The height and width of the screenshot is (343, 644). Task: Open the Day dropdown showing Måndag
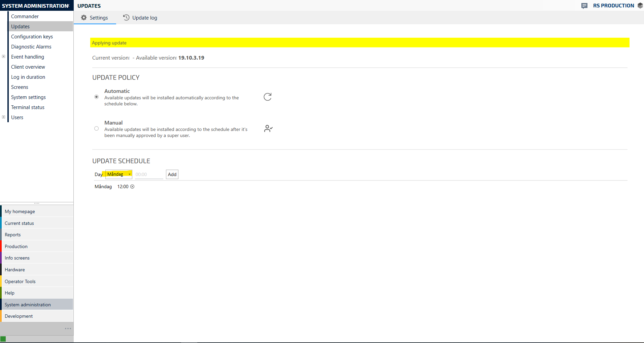(x=119, y=174)
